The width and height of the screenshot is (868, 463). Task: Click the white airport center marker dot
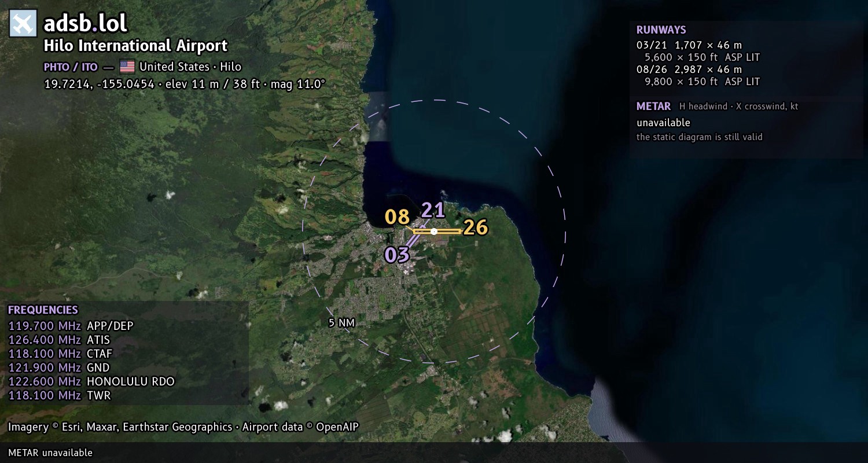[434, 231]
